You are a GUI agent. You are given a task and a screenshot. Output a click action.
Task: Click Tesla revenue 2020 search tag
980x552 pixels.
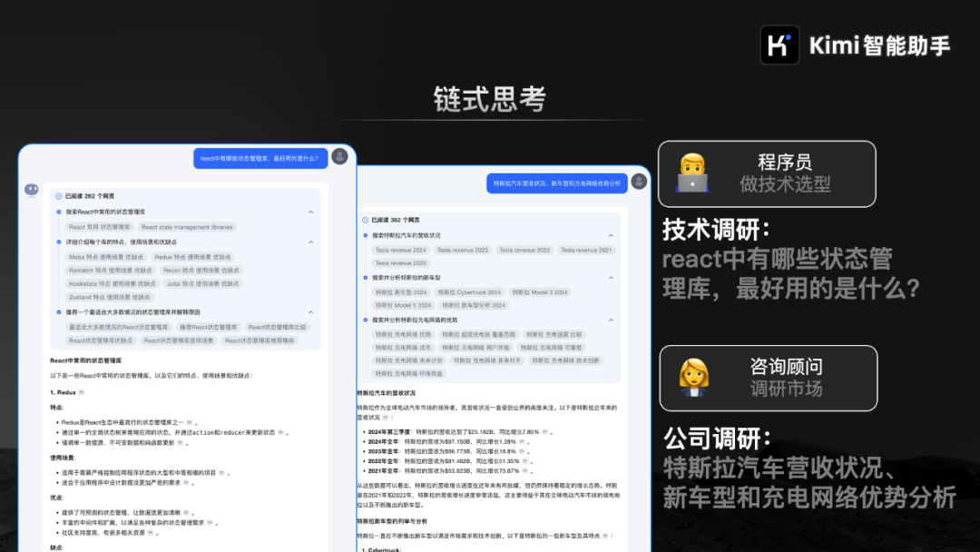coord(401,263)
